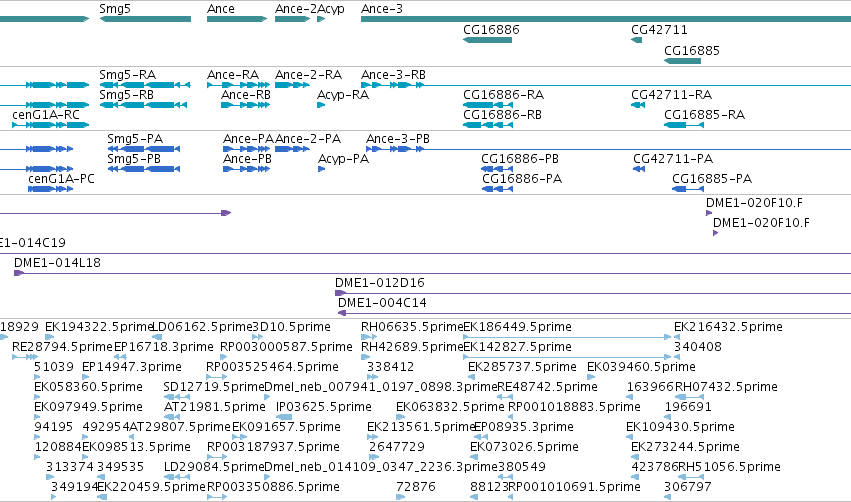Click EST EK194322.5prime

pos(99,327)
